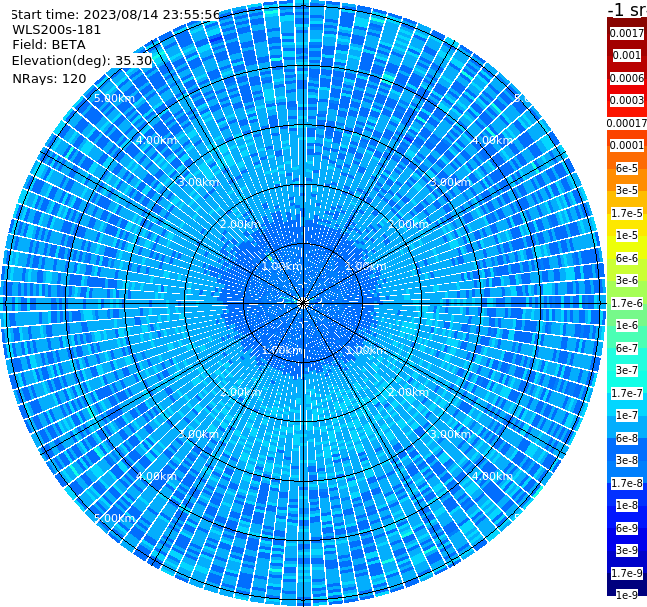Click the 1.7e-9 colorbar value
Viewport: 647px width, 607px height.
pos(627,573)
